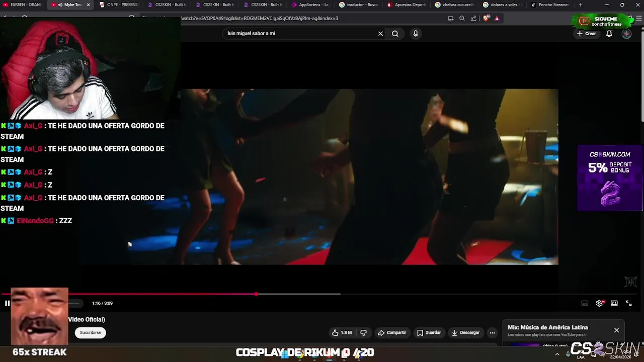
Task: Click the share page icon in address bar
Action: click(x=473, y=18)
